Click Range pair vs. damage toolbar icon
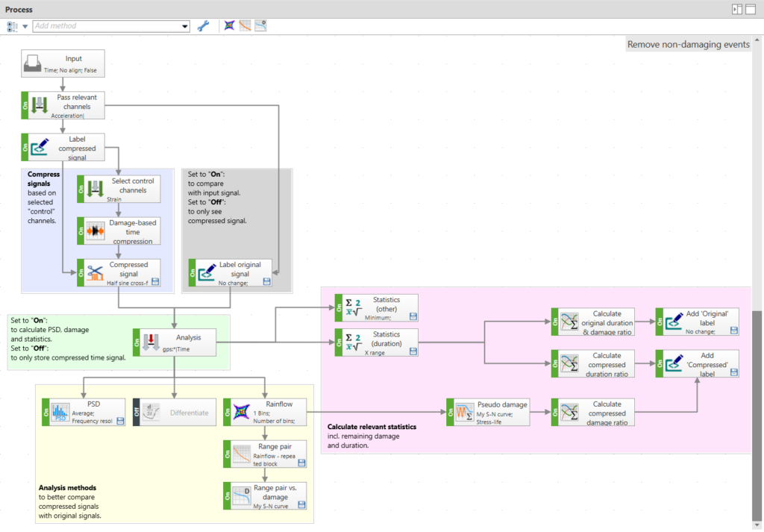This screenshot has width=764, height=532. [x=260, y=26]
